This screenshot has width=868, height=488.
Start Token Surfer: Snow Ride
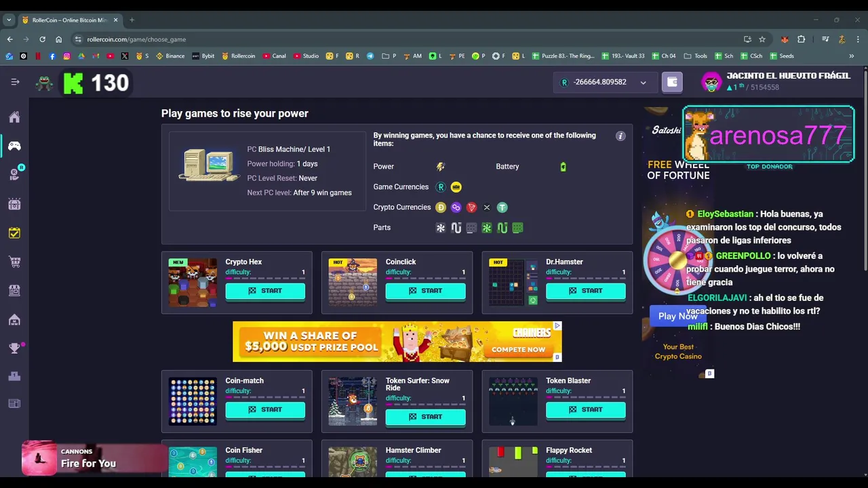click(425, 417)
